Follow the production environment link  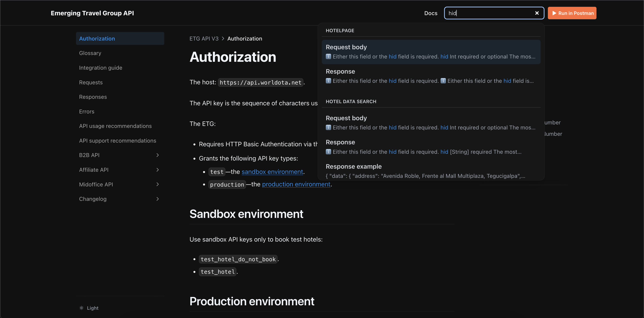pyautogui.click(x=296, y=184)
